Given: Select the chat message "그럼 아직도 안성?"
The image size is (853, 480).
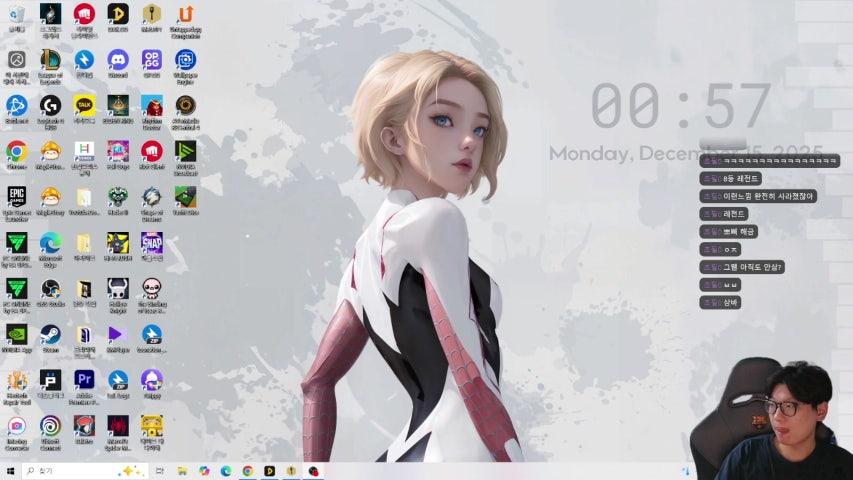Looking at the screenshot, I should pyautogui.click(x=742, y=267).
